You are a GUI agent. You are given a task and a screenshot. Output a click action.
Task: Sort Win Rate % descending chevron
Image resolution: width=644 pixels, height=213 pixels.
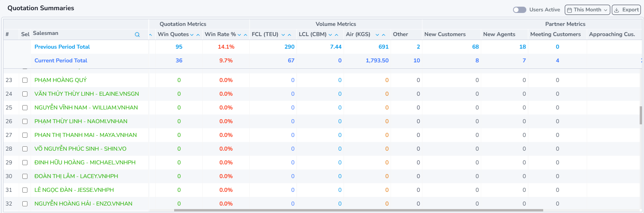[x=239, y=35]
